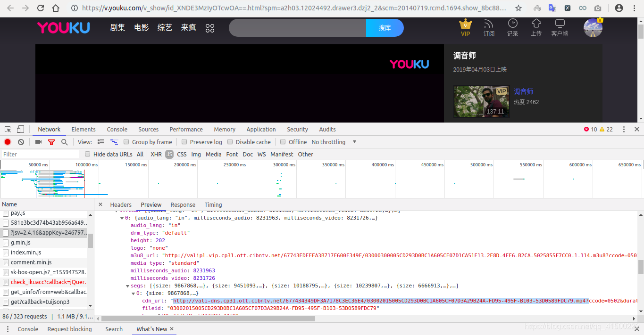644x335 pixels.
Task: Open the 剧集 navigation link
Action: tap(117, 28)
